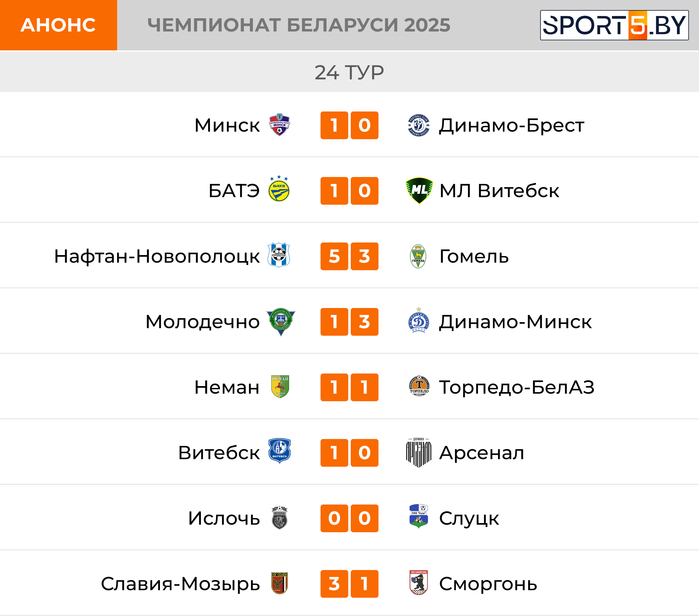Screen dimensions: 699x616
Task: Click the Dinamo-Minsk club emblem
Action: pos(418,321)
